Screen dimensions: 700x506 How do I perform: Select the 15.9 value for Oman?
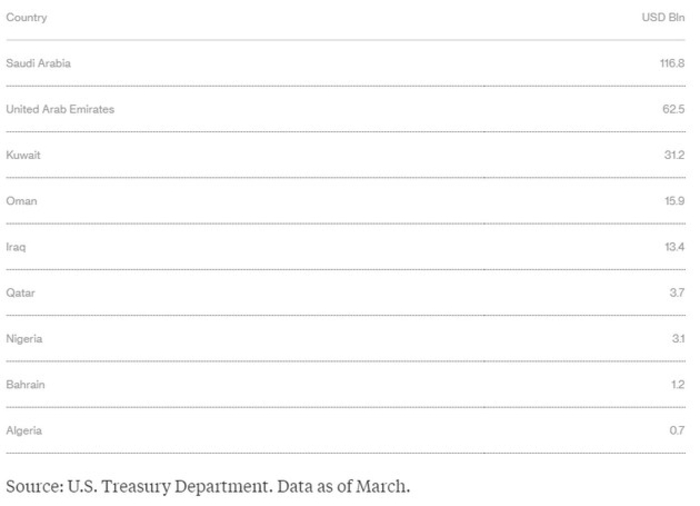click(x=673, y=201)
